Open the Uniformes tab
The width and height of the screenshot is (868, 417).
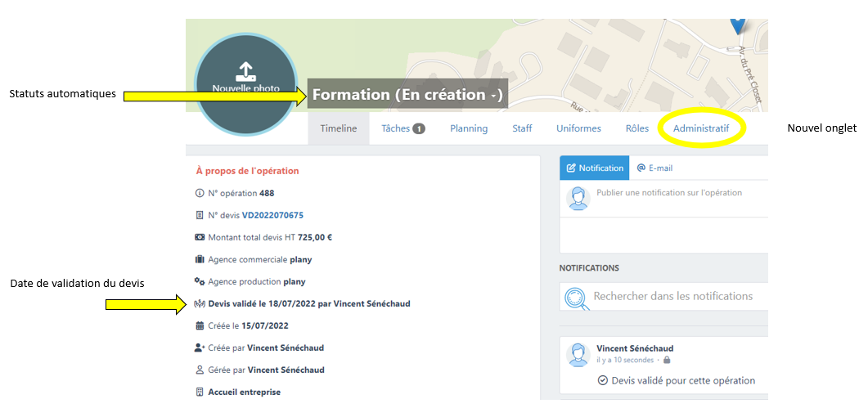click(578, 128)
